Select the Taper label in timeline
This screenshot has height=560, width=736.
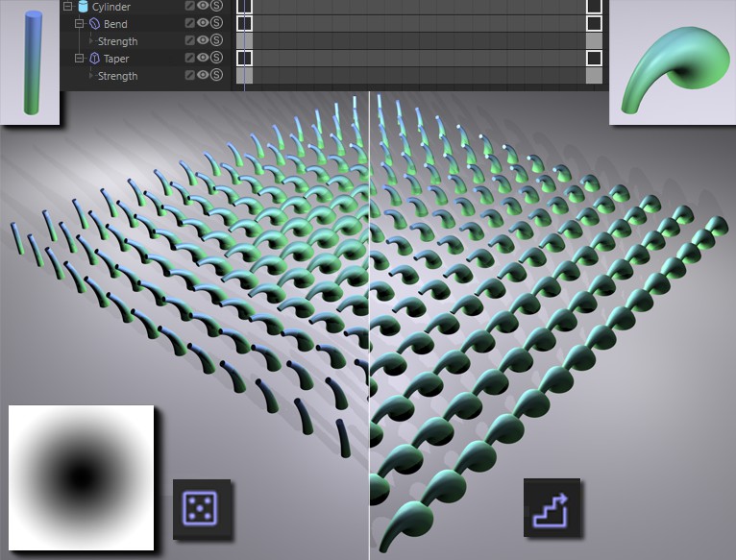pos(116,59)
